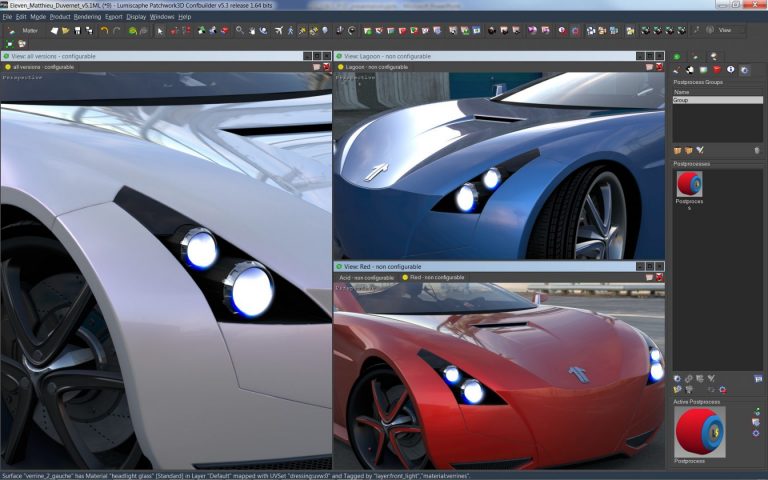Screen dimensions: 768x480
Task: Click the Active Postprocess preview sphere
Action: (x=699, y=432)
